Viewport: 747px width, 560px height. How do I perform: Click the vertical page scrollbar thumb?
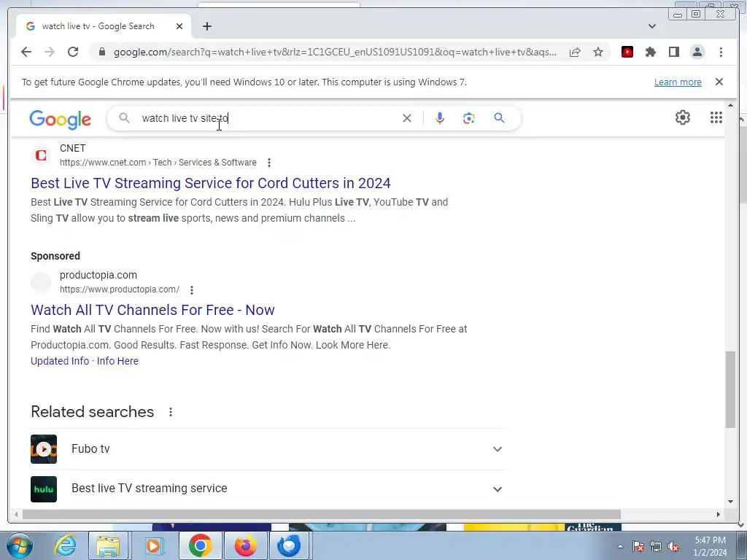pyautogui.click(x=730, y=389)
